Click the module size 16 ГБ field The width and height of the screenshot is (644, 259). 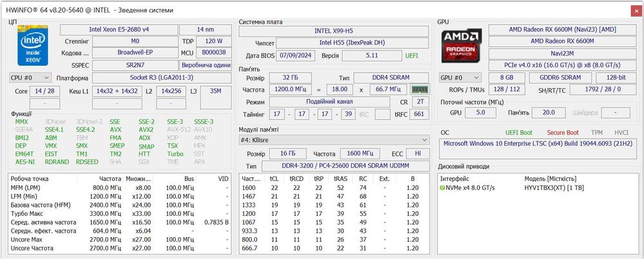tap(287, 154)
